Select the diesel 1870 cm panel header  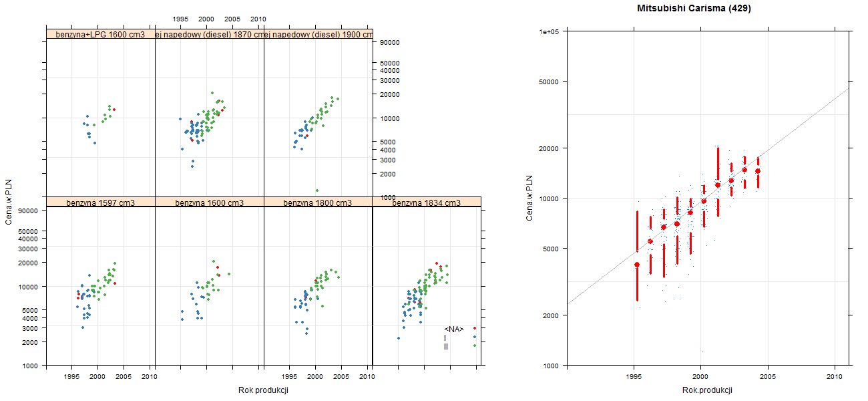210,34
